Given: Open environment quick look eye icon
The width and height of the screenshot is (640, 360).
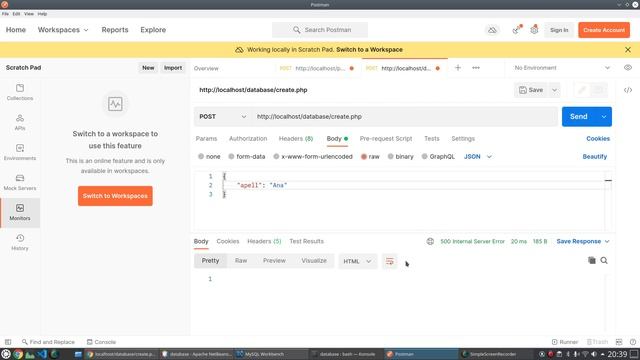Looking at the screenshot, I should tap(628, 68).
